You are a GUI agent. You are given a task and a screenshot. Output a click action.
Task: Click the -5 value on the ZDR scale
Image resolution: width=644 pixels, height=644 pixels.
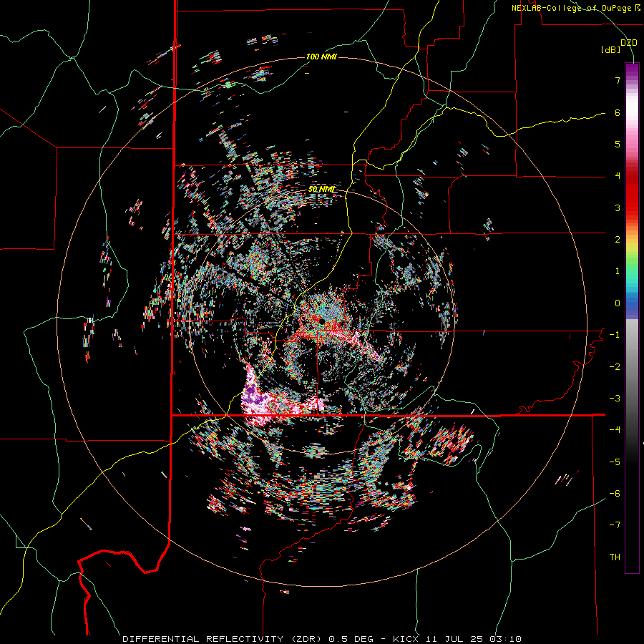coord(615,462)
